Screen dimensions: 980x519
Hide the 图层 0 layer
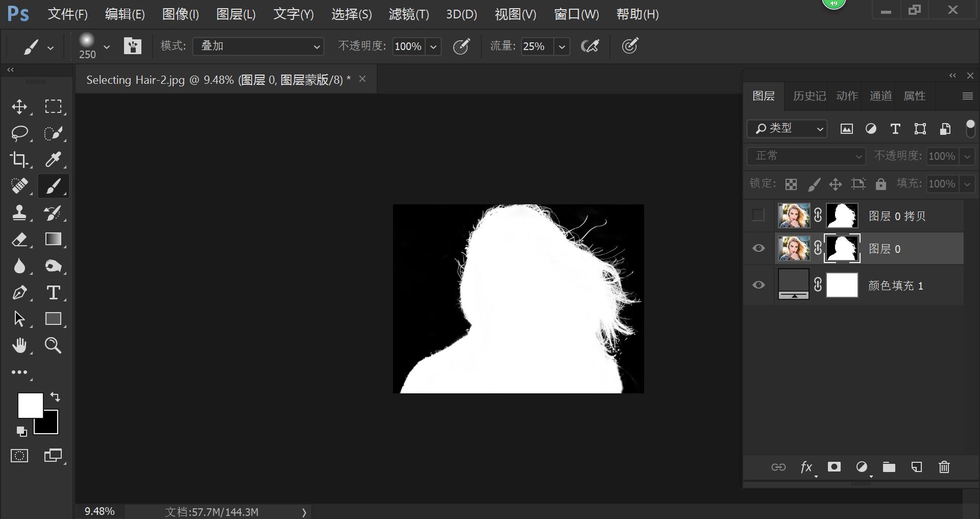tap(758, 248)
